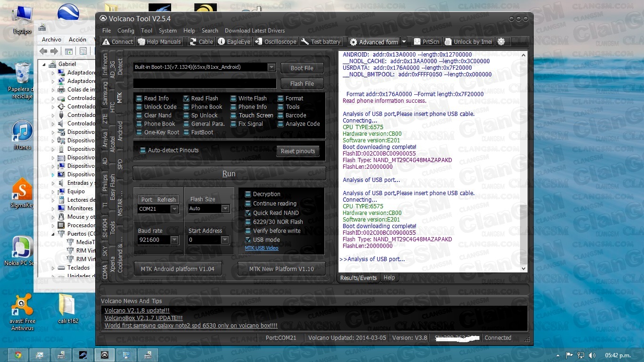Open Advanced form dropdown arrow
Viewport: 644px width, 362px height.
[404, 42]
